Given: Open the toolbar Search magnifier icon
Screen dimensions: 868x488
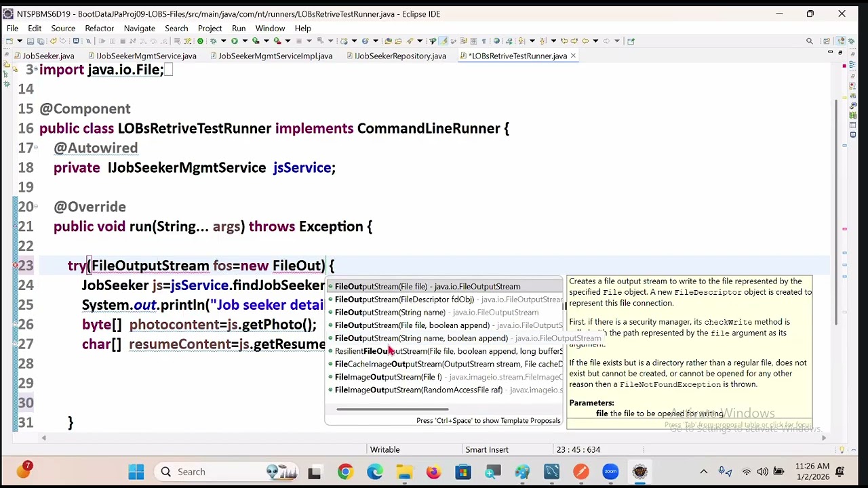Looking at the screenshot, I should 809,41.
